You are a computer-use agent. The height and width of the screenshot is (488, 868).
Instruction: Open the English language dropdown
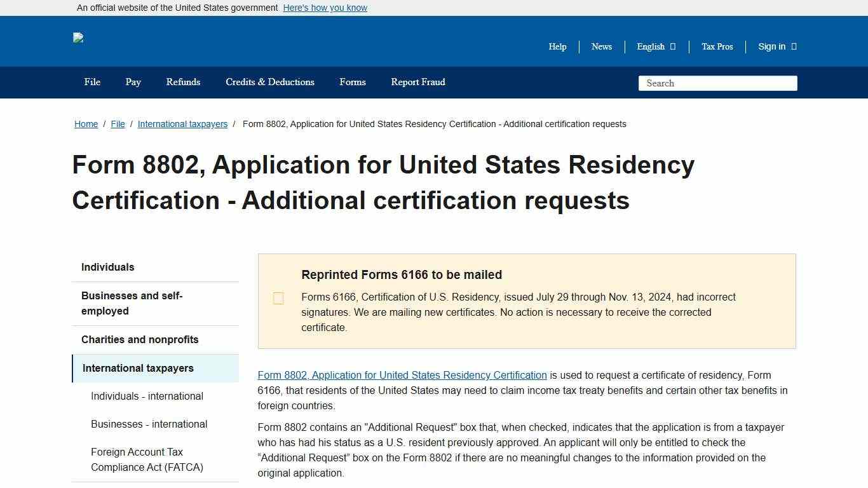pyautogui.click(x=655, y=46)
